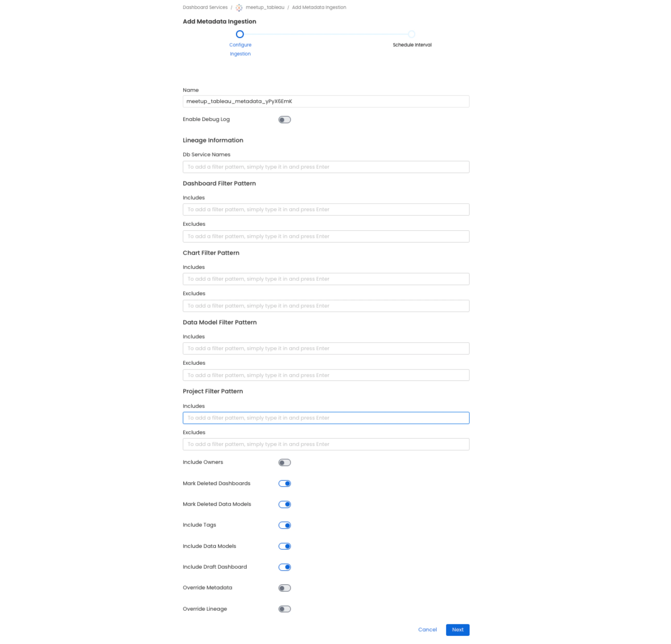Go to meetup_tableau breadcrumb link
This screenshot has width=671, height=644.
[265, 7]
